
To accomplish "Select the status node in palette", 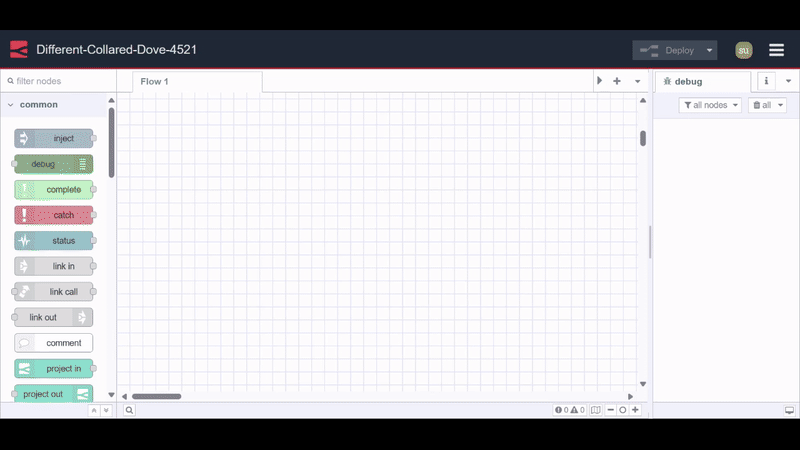I will tap(54, 240).
